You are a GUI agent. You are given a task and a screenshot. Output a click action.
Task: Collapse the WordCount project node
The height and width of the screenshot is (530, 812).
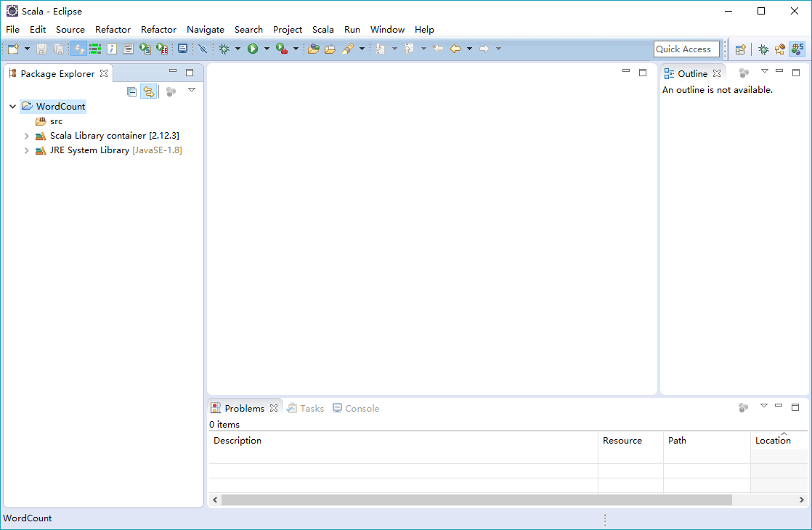coord(12,106)
